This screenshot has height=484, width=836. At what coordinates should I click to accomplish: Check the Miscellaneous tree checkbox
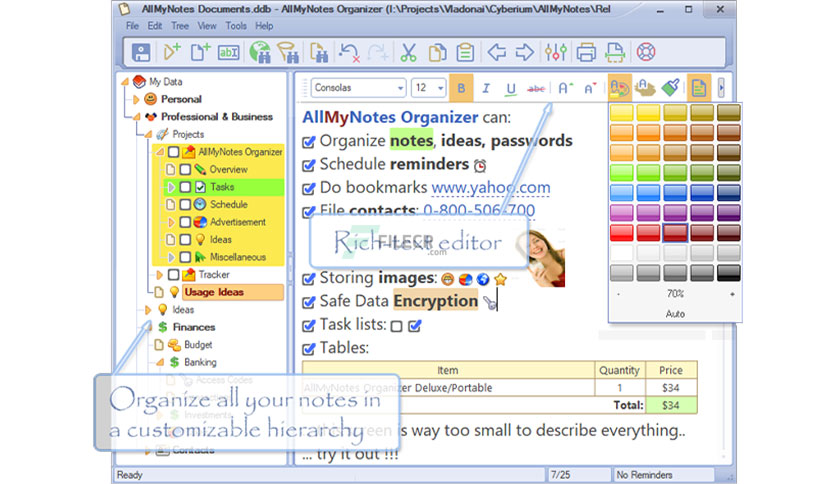pyautogui.click(x=185, y=257)
